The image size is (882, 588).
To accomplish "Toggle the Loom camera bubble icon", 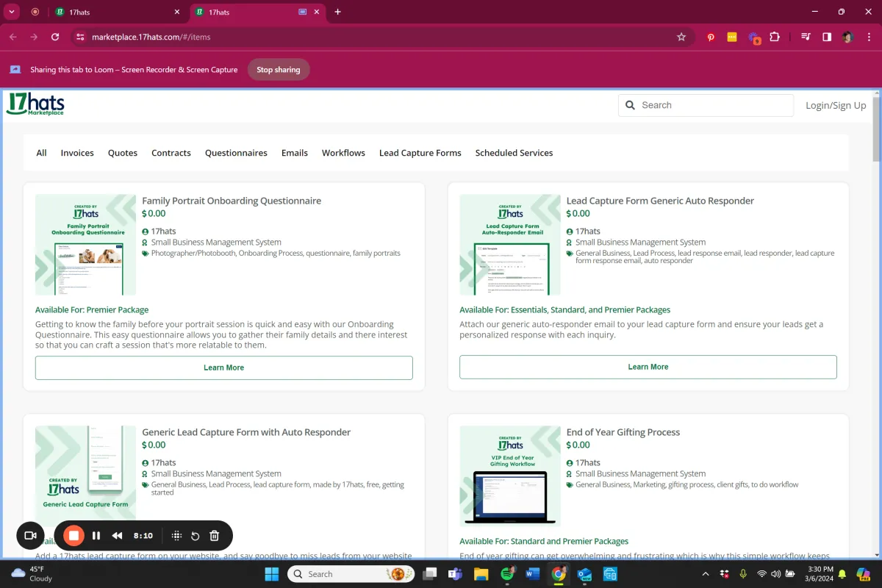I will click(30, 536).
